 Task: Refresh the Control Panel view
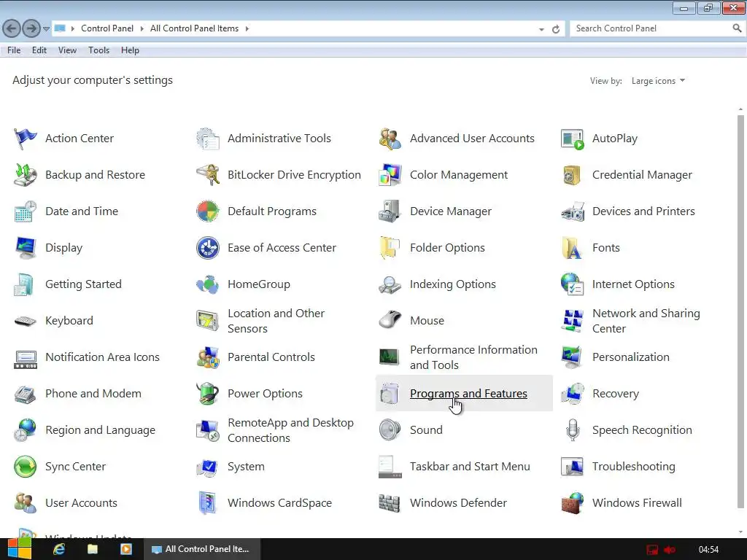555,29
